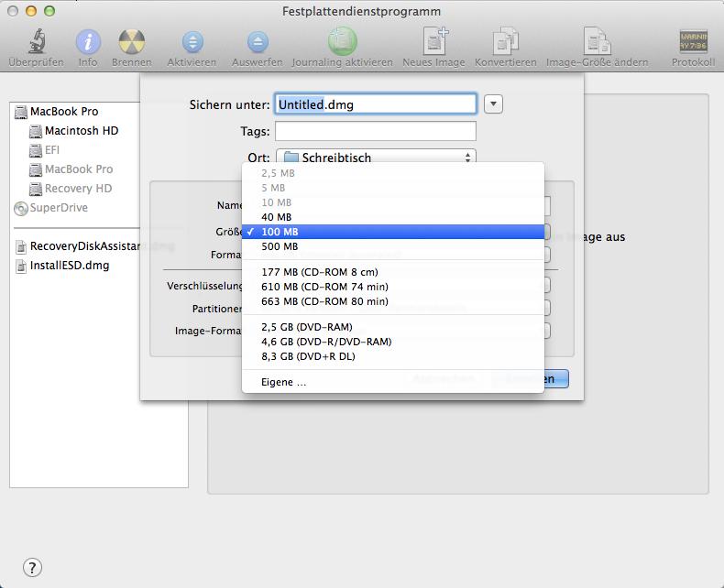Choose 177 MB (CD-ROM 8 cm)
The width and height of the screenshot is (724, 588).
point(393,272)
